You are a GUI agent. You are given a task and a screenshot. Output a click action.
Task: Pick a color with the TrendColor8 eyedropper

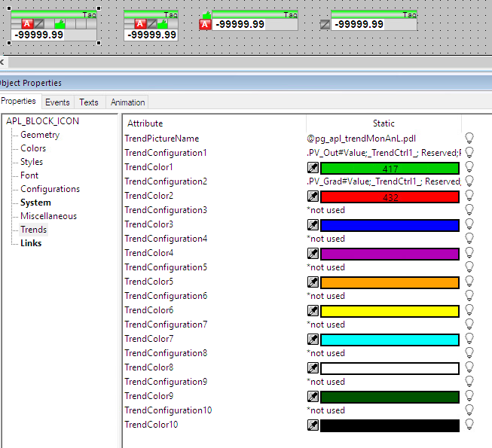(313, 368)
